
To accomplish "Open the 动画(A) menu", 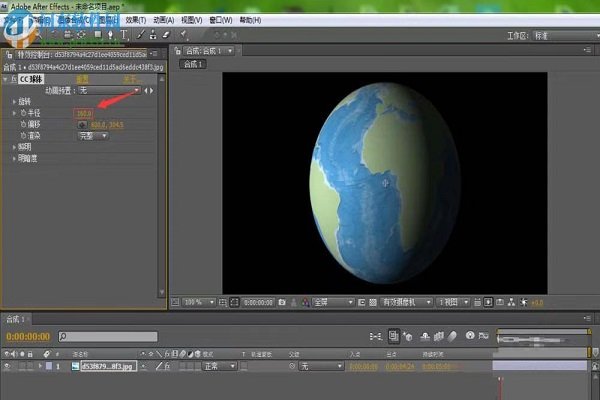I will click(x=163, y=20).
